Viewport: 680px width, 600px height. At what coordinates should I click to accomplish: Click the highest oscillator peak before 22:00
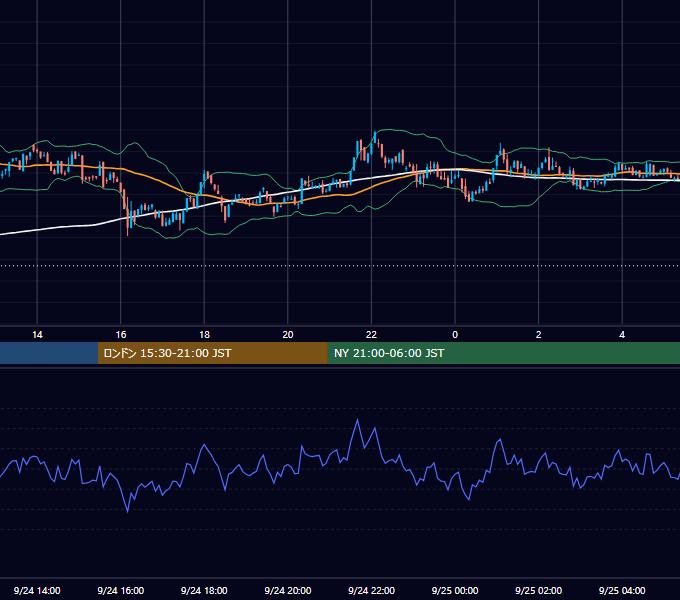click(x=357, y=420)
